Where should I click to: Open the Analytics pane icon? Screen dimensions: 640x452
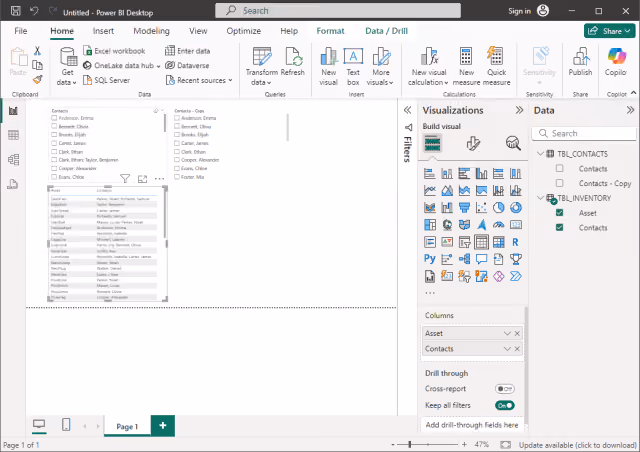point(513,143)
